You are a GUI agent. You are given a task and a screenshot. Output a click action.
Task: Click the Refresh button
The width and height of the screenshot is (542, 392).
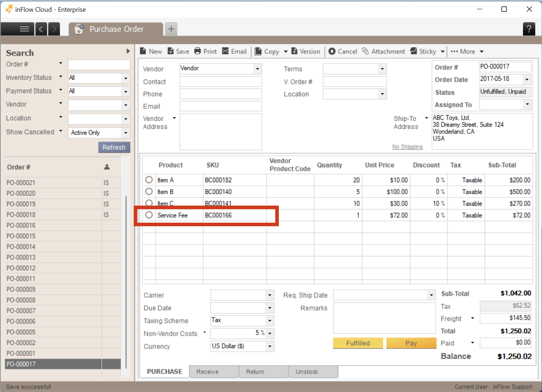pos(114,147)
